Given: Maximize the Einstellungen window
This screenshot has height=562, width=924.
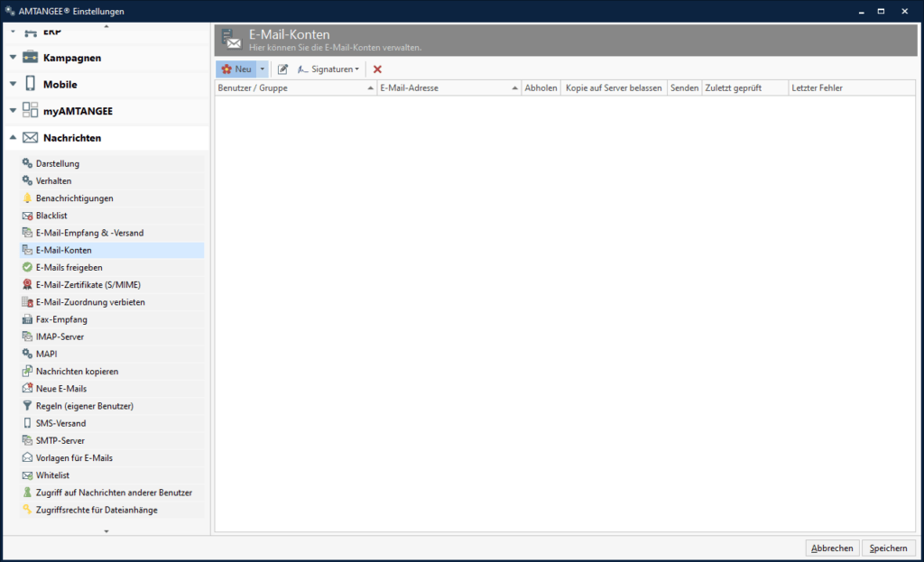Looking at the screenshot, I should point(881,11).
